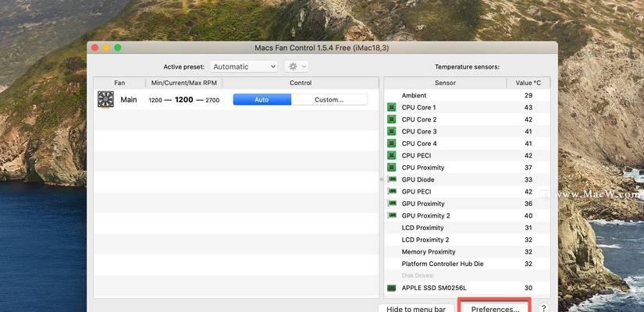Click the splitter handle between fan and sensor panels

[x=381, y=179]
